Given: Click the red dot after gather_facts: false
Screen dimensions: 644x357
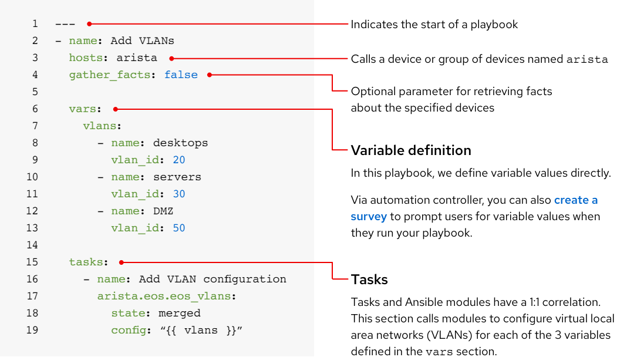Looking at the screenshot, I should [x=210, y=75].
